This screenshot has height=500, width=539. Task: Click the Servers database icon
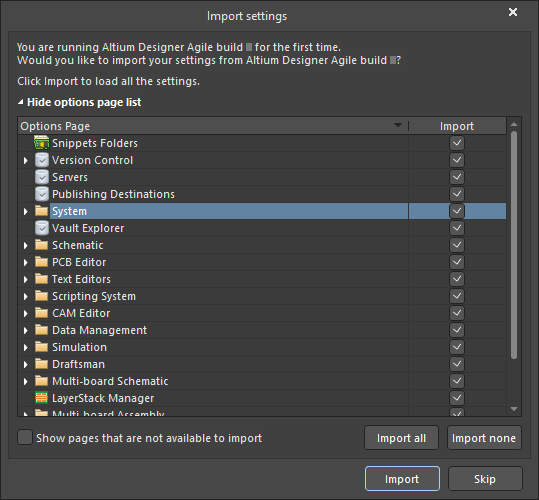click(x=42, y=177)
